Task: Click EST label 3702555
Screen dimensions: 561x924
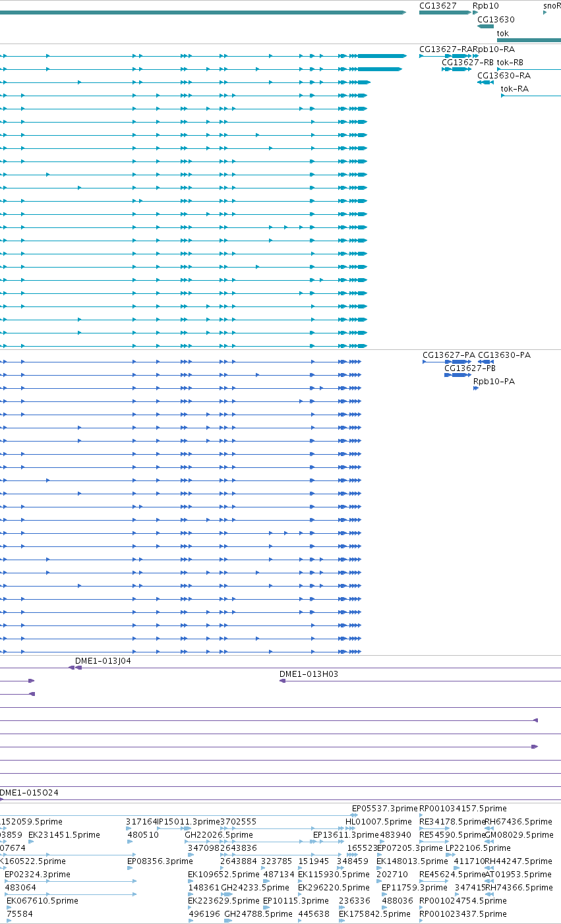Action: click(x=239, y=822)
